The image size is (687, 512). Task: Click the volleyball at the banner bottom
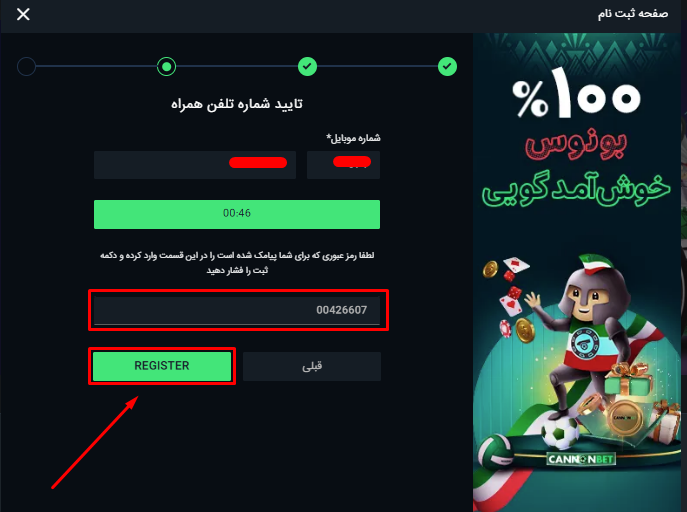(495, 452)
